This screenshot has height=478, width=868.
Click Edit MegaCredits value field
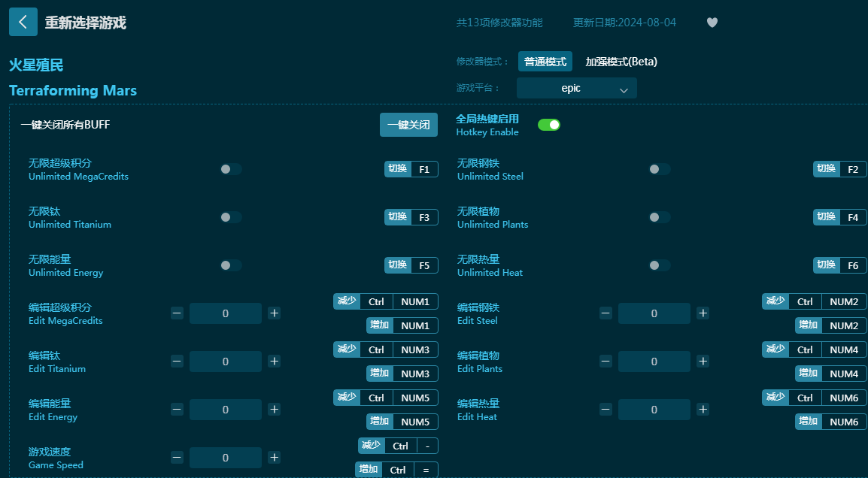point(226,313)
